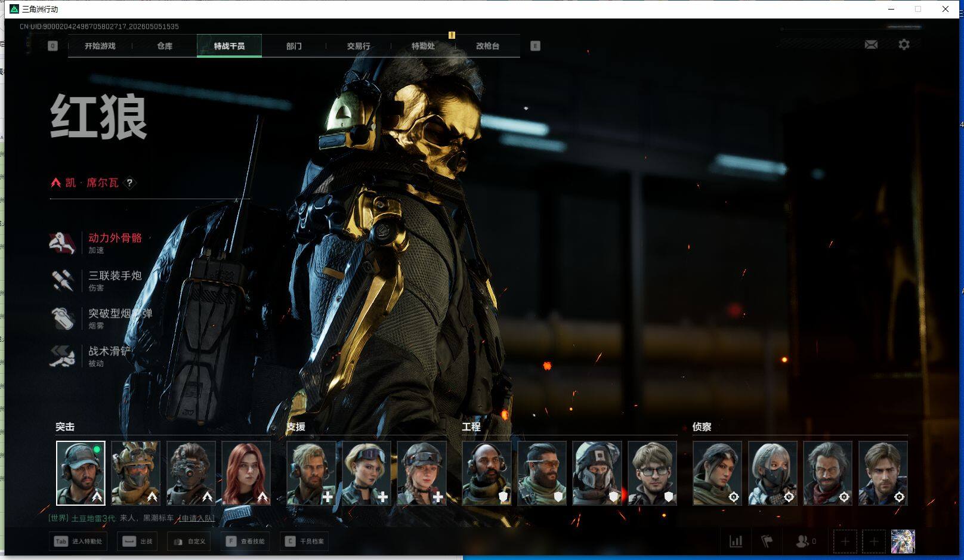Click the 战术滑铲 skill name
The width and height of the screenshot is (964, 560).
point(109,351)
